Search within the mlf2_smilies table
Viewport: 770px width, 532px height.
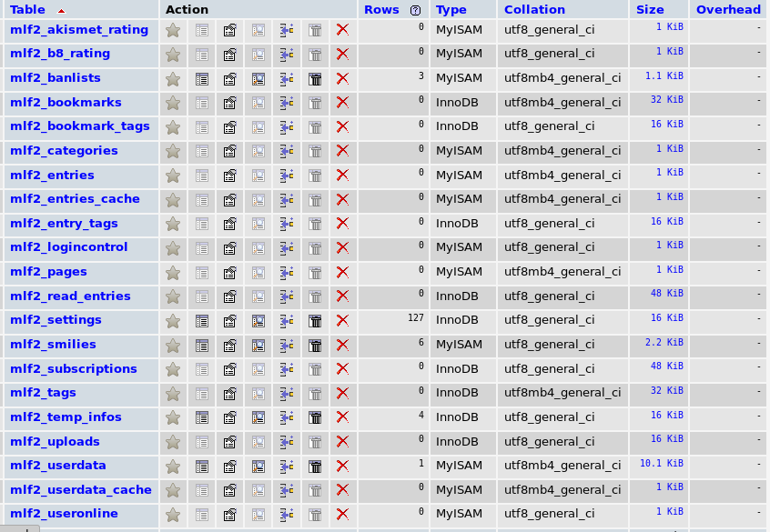click(258, 346)
